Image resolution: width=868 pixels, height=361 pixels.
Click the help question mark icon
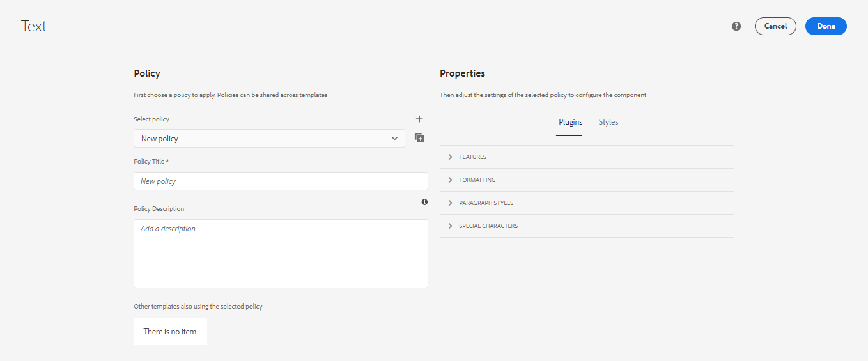pyautogui.click(x=736, y=26)
